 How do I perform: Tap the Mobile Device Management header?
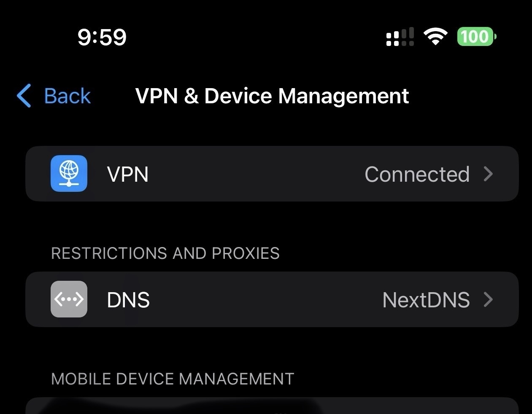tap(172, 379)
